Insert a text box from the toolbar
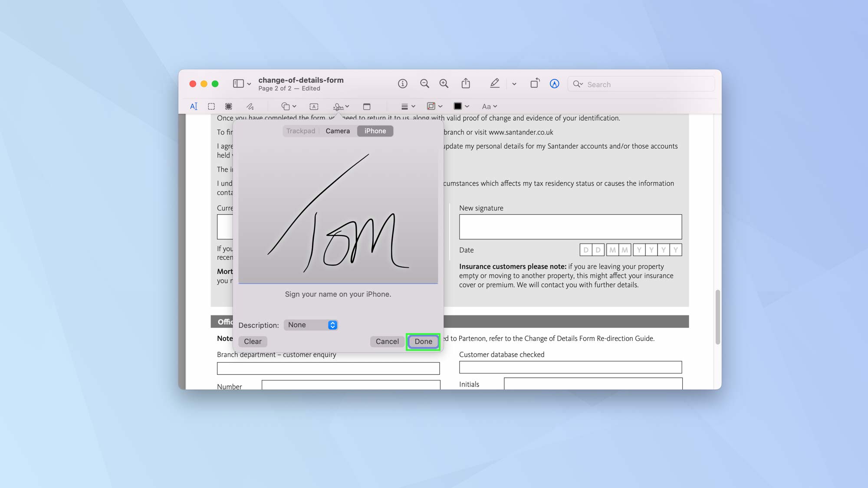868x488 pixels. pos(313,106)
